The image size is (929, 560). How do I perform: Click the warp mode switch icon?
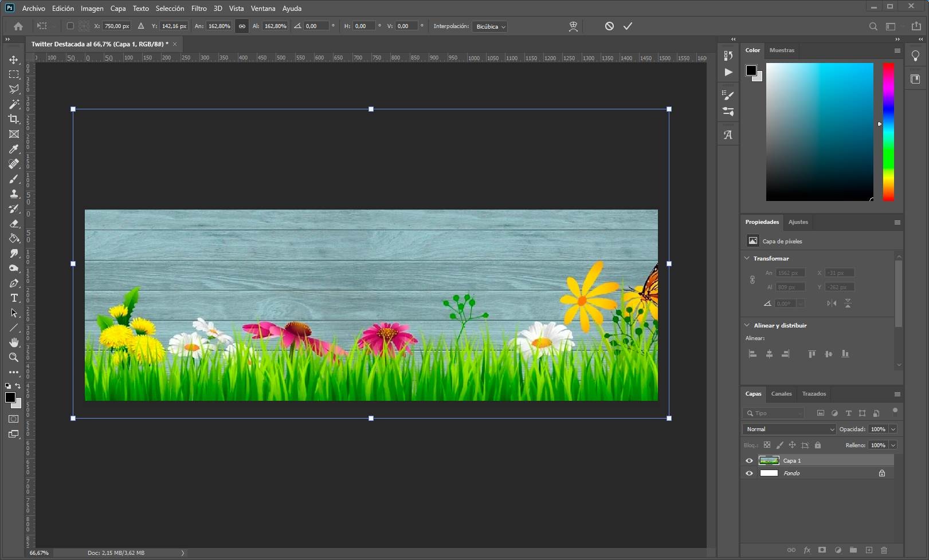click(x=573, y=26)
